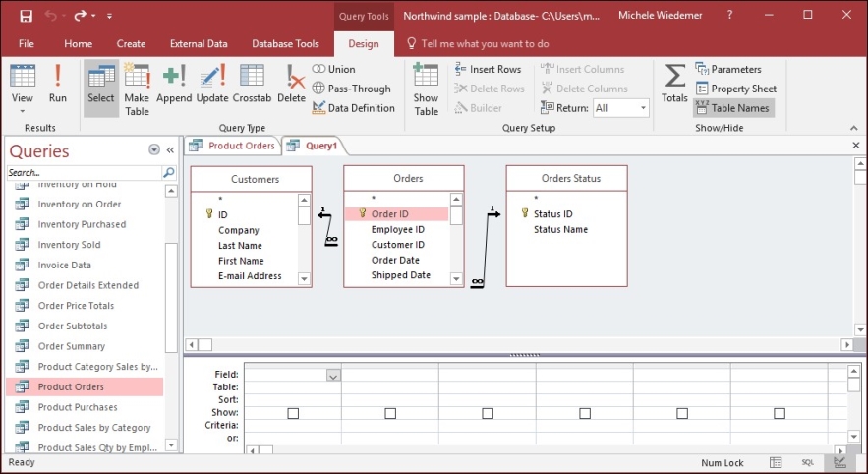
Task: Click Tell me what you want to do
Action: click(479, 43)
